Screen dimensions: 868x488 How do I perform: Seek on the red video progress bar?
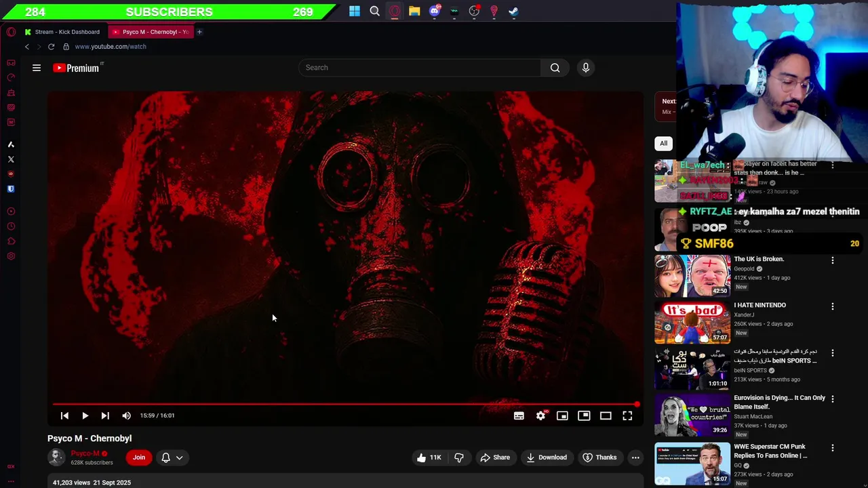click(346, 405)
